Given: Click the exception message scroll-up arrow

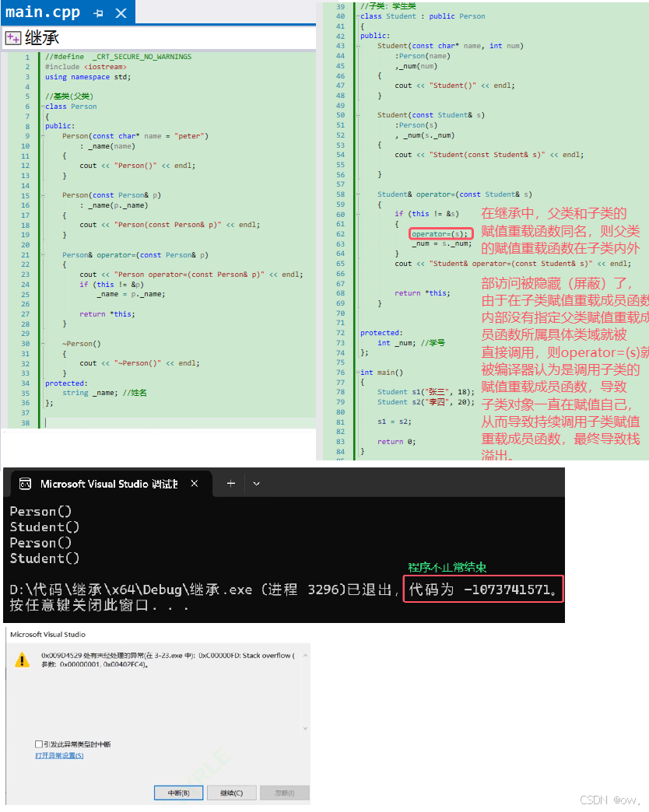Looking at the screenshot, I should (305, 656).
